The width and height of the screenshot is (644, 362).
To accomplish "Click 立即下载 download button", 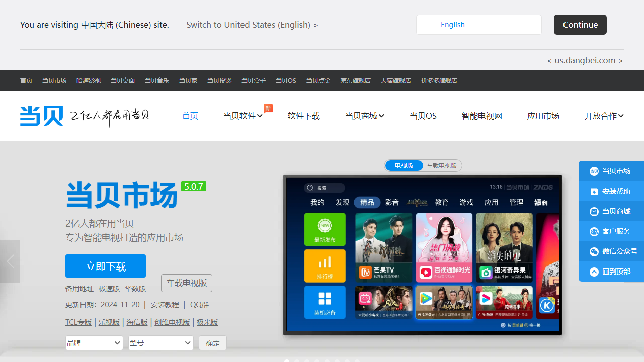I will [x=106, y=266].
